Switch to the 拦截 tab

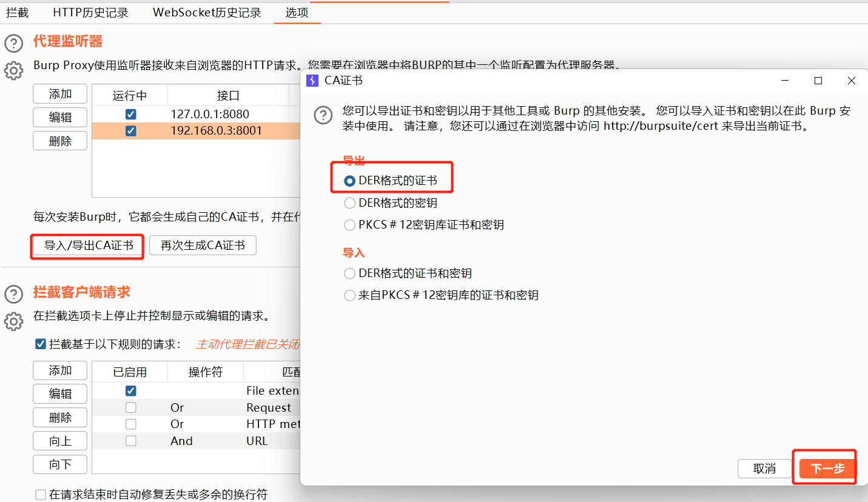(18, 12)
